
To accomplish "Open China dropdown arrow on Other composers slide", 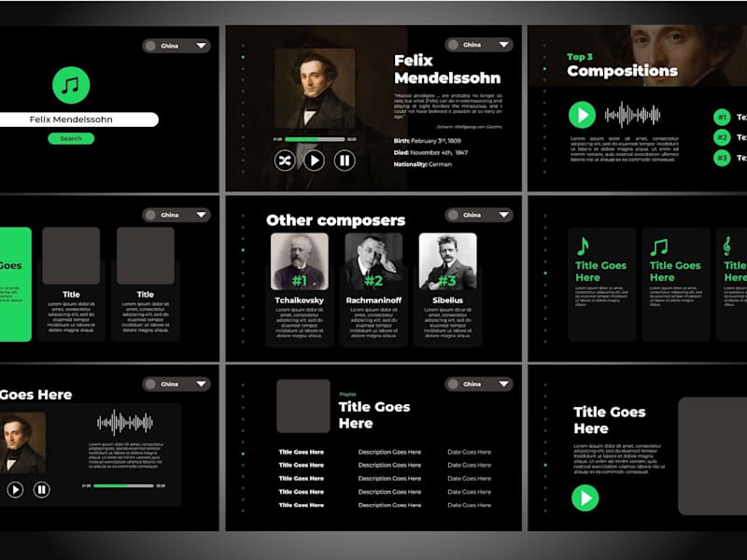I will [x=504, y=215].
